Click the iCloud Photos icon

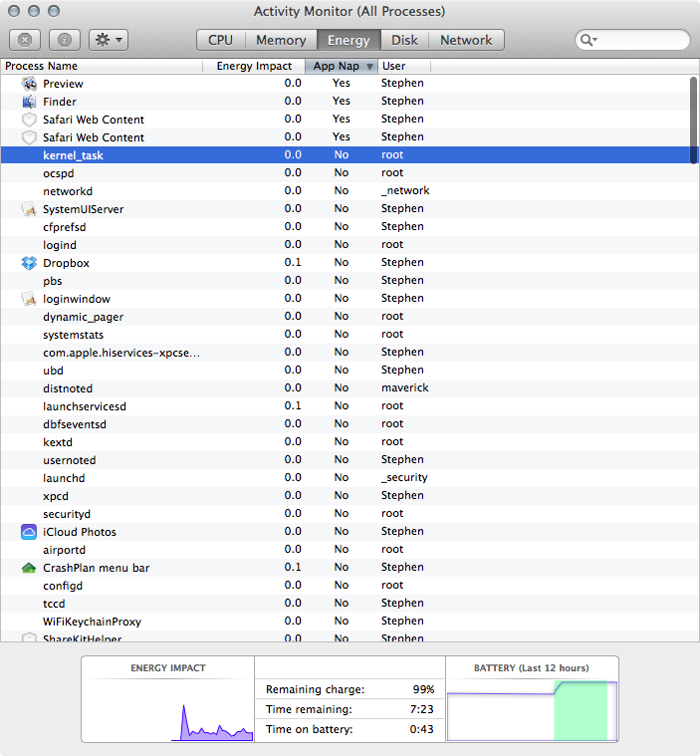(30, 532)
